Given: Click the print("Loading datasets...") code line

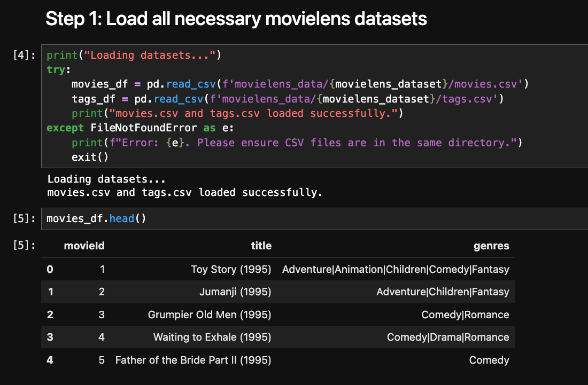Looking at the screenshot, I should tap(134, 55).
